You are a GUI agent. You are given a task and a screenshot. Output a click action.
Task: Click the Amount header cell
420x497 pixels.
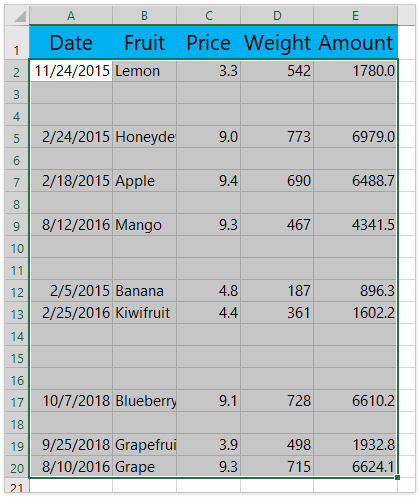pyautogui.click(x=356, y=42)
